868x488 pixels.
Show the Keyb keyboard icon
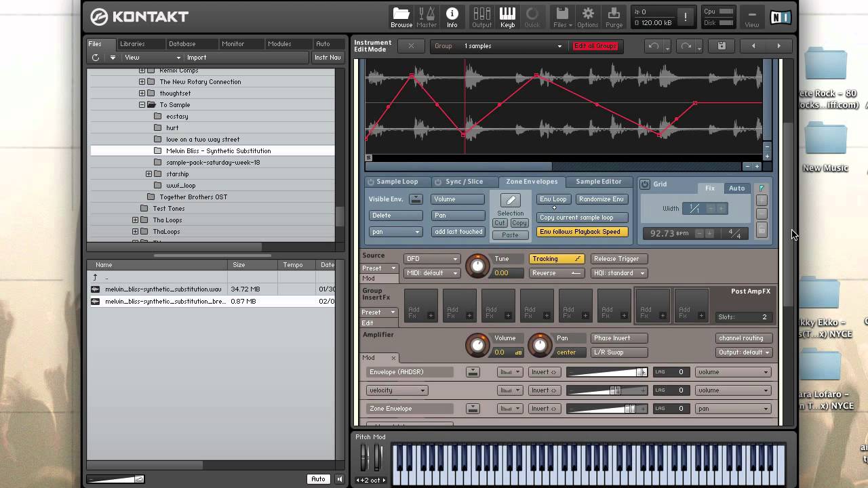point(507,17)
